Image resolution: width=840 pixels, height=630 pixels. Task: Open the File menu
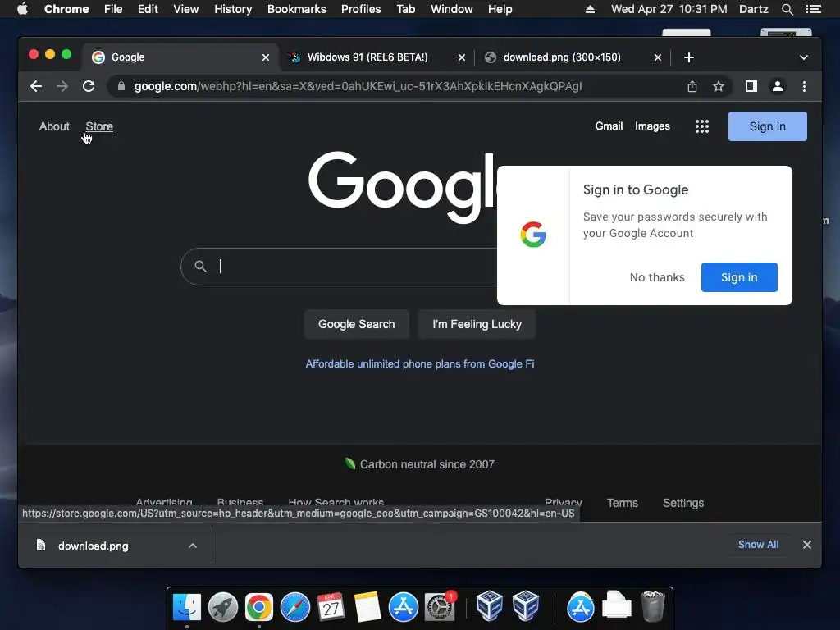pyautogui.click(x=113, y=9)
